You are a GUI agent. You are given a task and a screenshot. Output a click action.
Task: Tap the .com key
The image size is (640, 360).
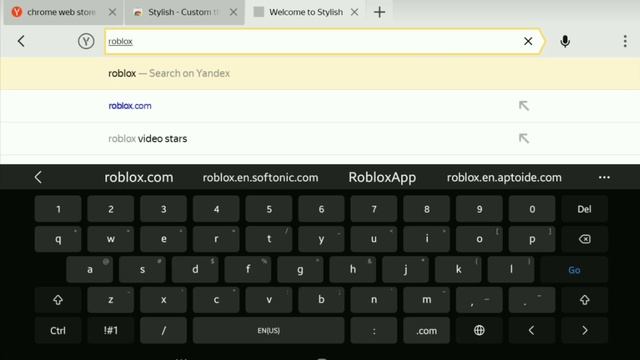pos(427,330)
